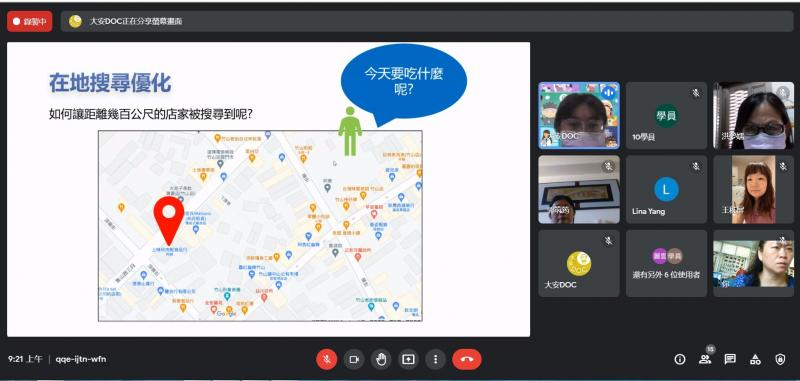Click the 大安DOC screen sharing banner
This screenshot has width=800, height=381.
coord(427,21)
